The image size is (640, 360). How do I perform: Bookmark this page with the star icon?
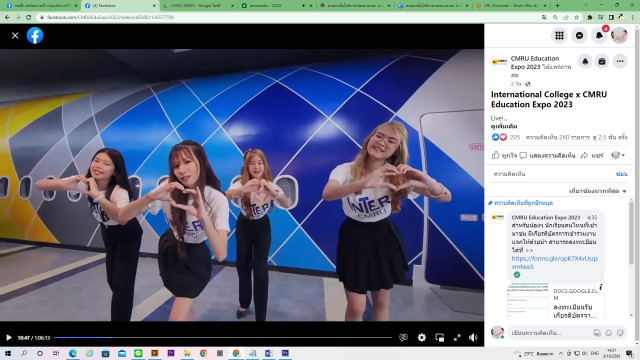[x=576, y=18]
